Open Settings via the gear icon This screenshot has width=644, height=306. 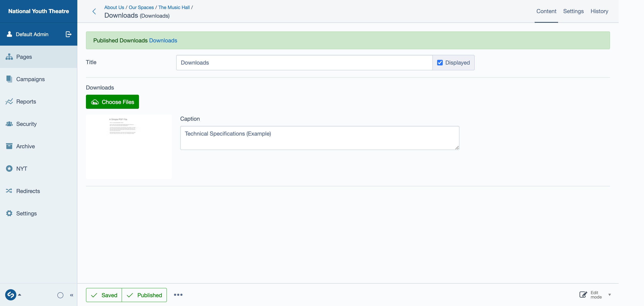coord(9,213)
